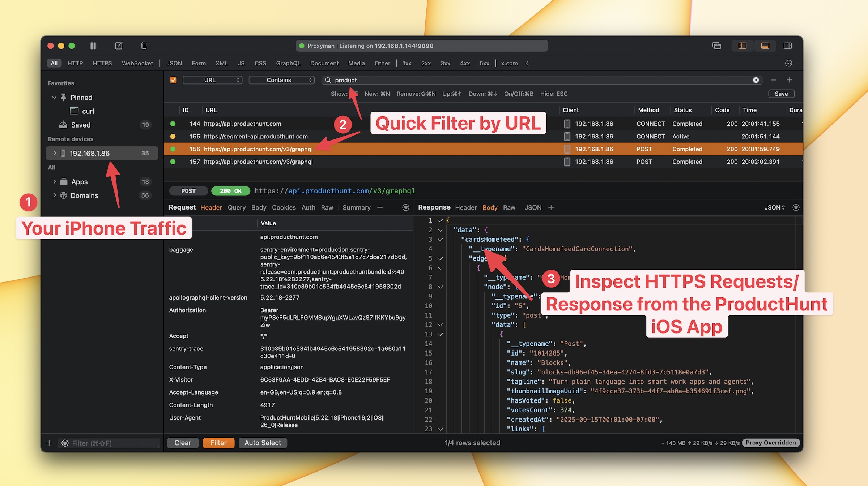868x486 pixels.
Task: Open response panel options circle icon
Action: click(x=796, y=207)
